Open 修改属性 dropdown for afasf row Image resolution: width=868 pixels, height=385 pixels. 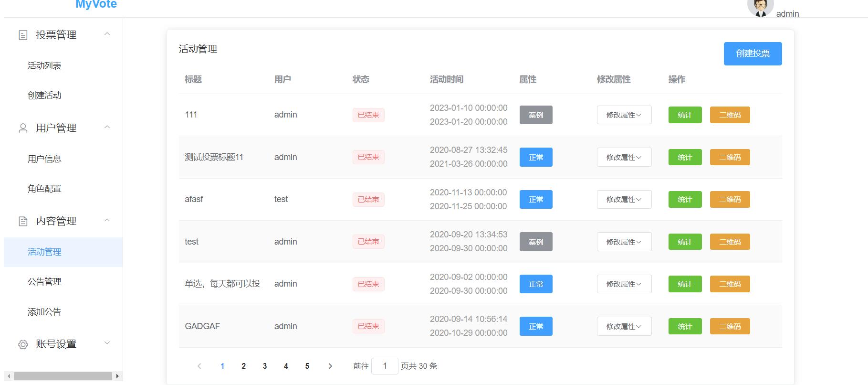tap(624, 200)
